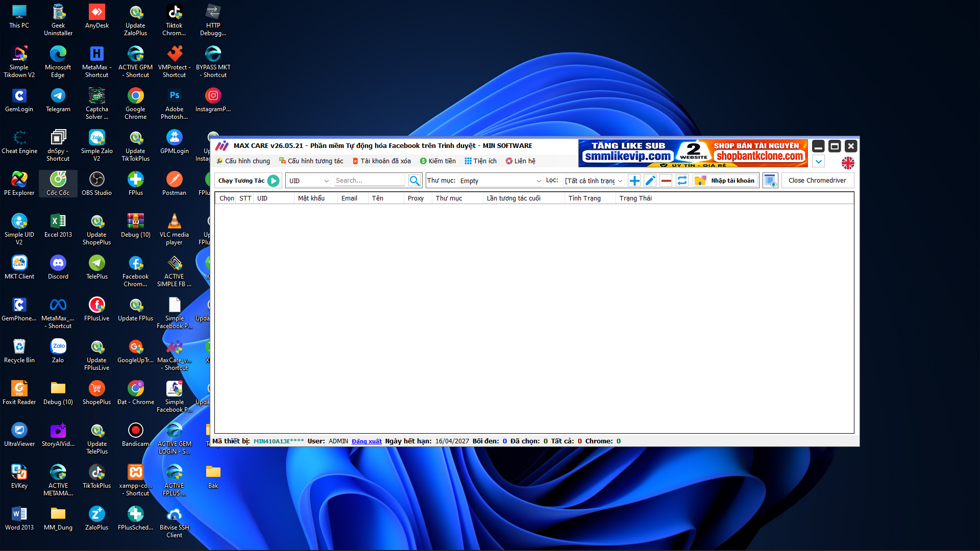Open the Lọc status filter dropdown
The height and width of the screenshot is (551, 980).
click(x=594, y=181)
